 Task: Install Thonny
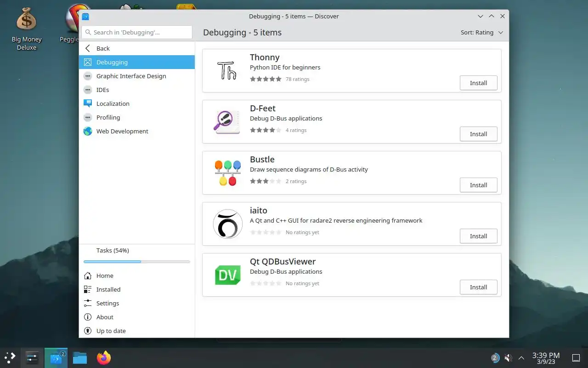coord(478,83)
